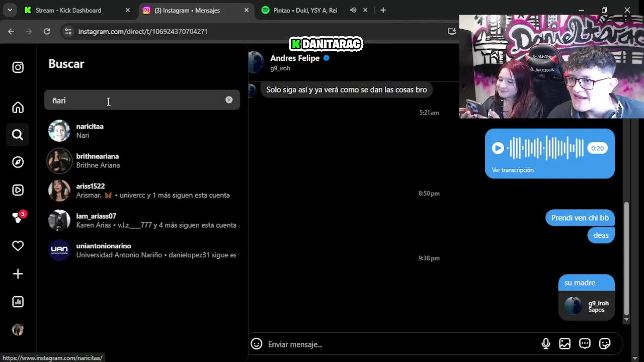Viewport: 644px width, 362px height.
Task: Open the naricitaa search result
Action: click(x=142, y=131)
